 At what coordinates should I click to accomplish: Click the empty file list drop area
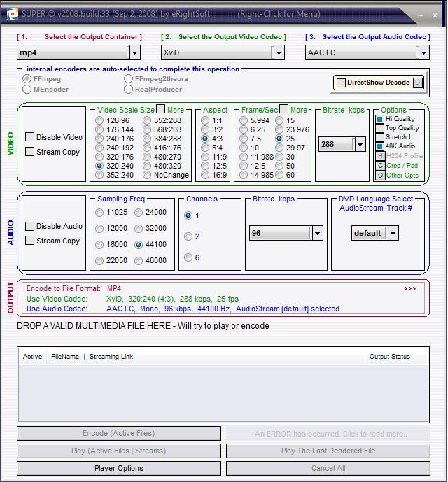(223, 393)
